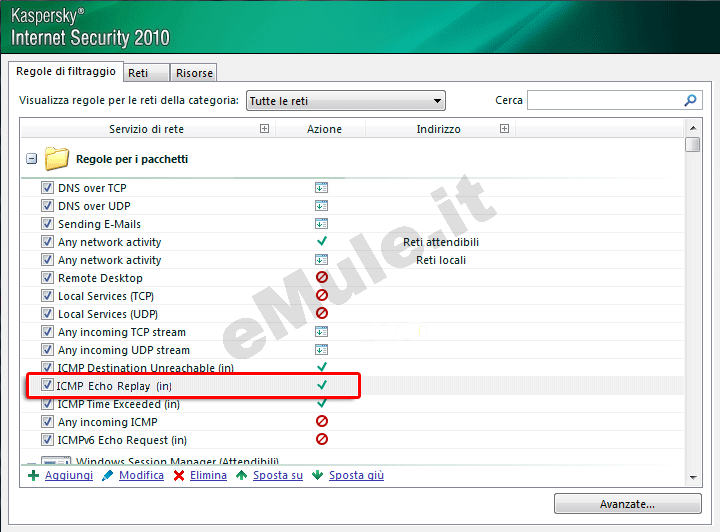
Task: Select the Remote Desktop rule row
Action: coord(352,278)
